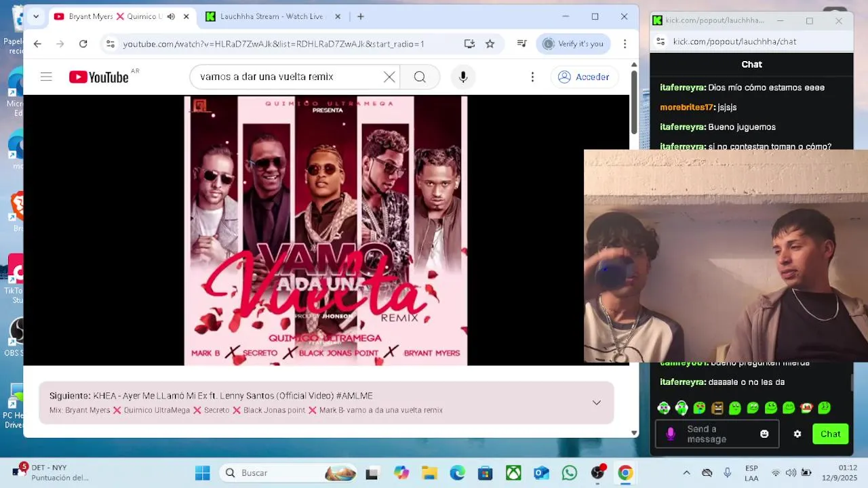Click the 'Dios mío cómo estamos eeee' message
The image size is (868, 488).
[766, 87]
